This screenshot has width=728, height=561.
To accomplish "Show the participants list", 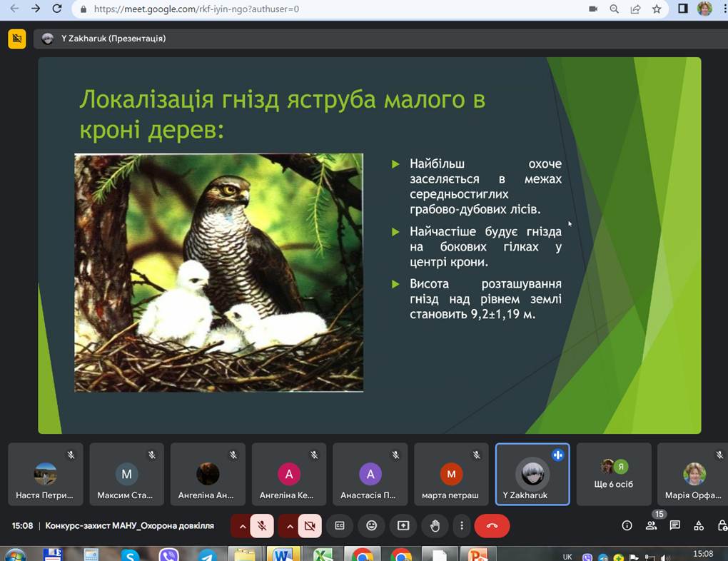I will tap(651, 525).
